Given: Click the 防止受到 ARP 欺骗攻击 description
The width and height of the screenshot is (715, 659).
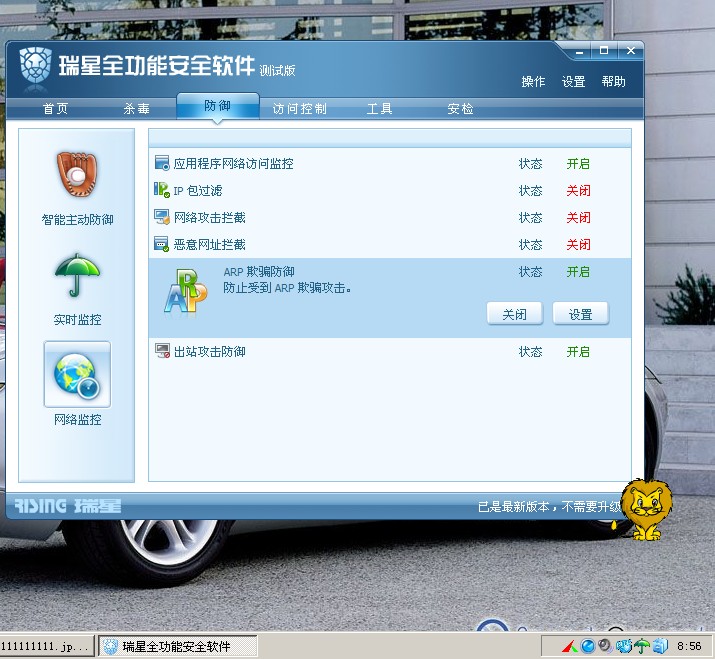Looking at the screenshot, I should click(x=287, y=288).
